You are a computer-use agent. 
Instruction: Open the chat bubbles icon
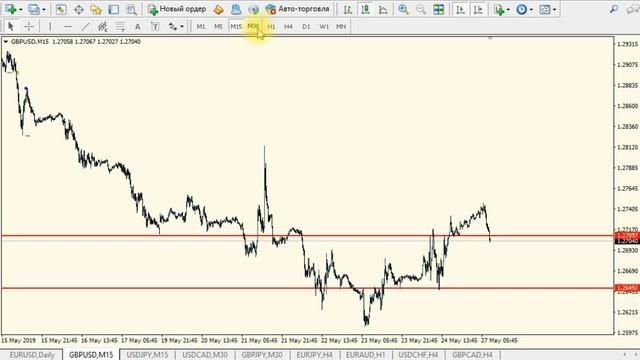632,9
